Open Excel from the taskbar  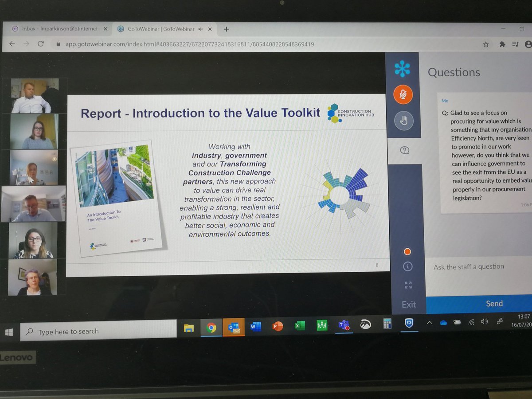coord(299,325)
